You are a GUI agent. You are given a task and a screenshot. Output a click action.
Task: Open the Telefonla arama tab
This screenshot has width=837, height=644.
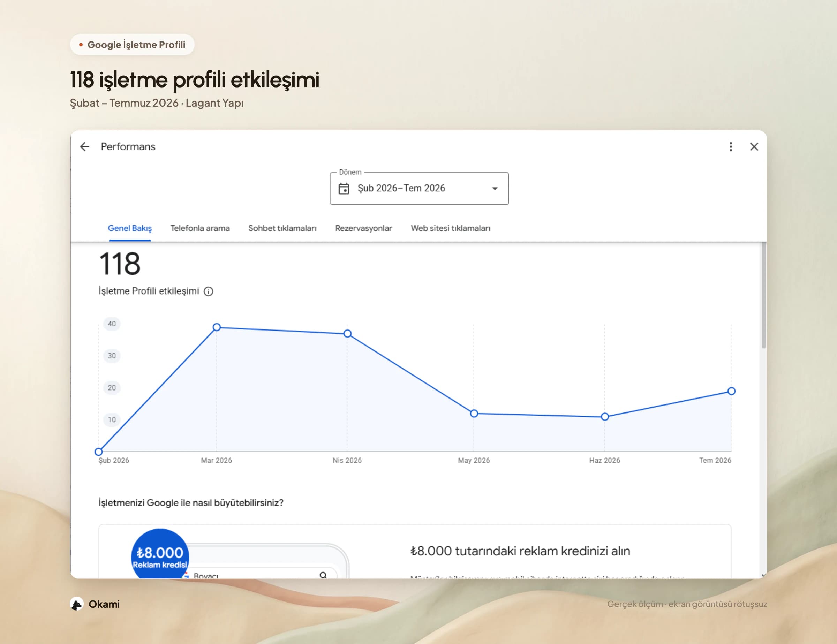click(x=200, y=228)
